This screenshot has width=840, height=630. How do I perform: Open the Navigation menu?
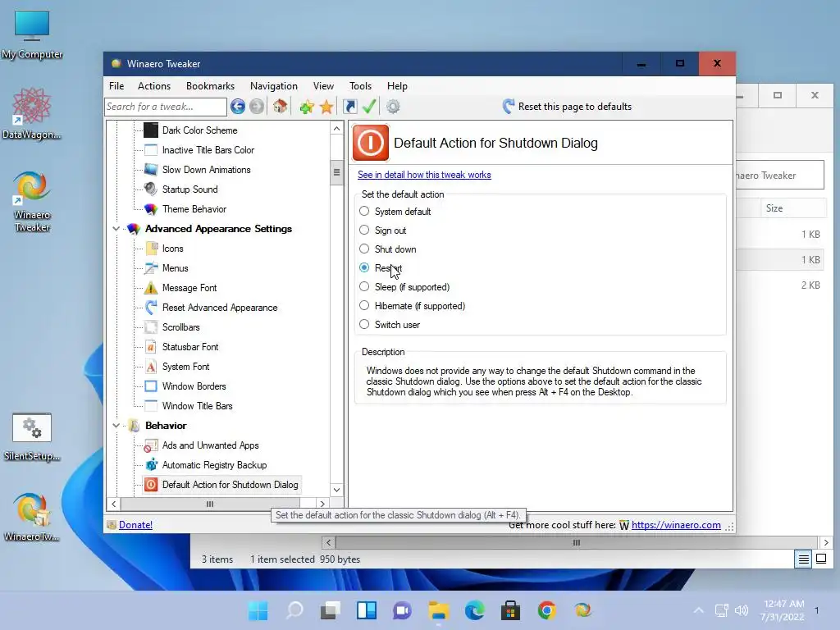274,85
